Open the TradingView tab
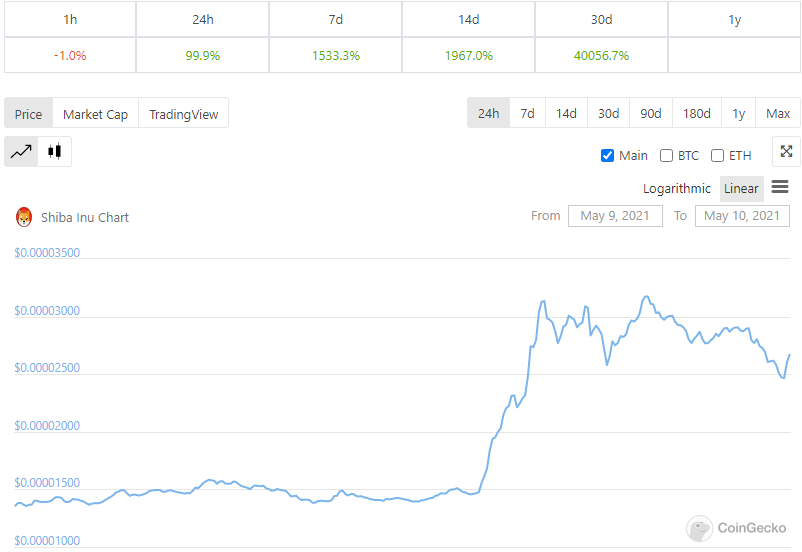 [x=184, y=114]
